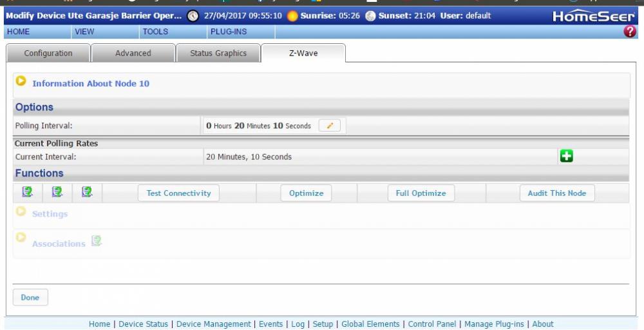Viewport: 644px width, 330px height.
Task: Switch to the Configuration tab
Action: coord(48,53)
